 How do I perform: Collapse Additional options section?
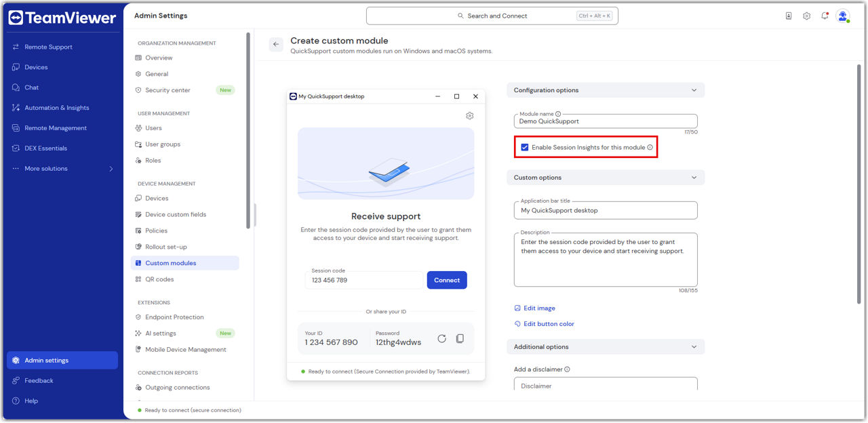tap(694, 347)
